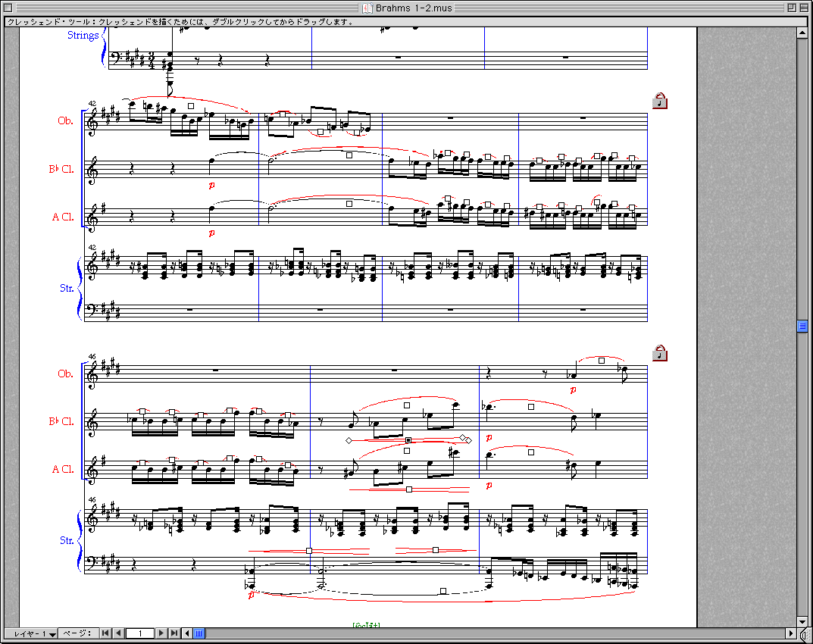The image size is (813, 644).
Task: Click B♭ Cl. staff name in measure 46 system
Action: pyautogui.click(x=61, y=421)
